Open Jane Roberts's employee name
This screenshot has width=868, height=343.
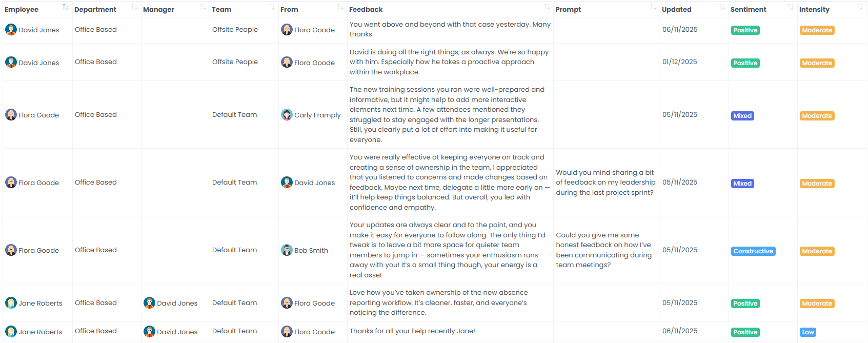pyautogui.click(x=40, y=303)
